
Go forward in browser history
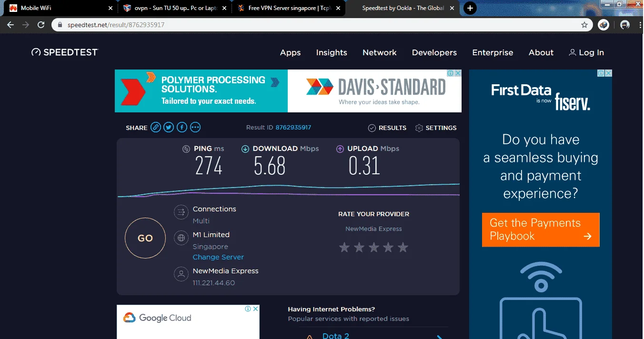click(x=26, y=25)
